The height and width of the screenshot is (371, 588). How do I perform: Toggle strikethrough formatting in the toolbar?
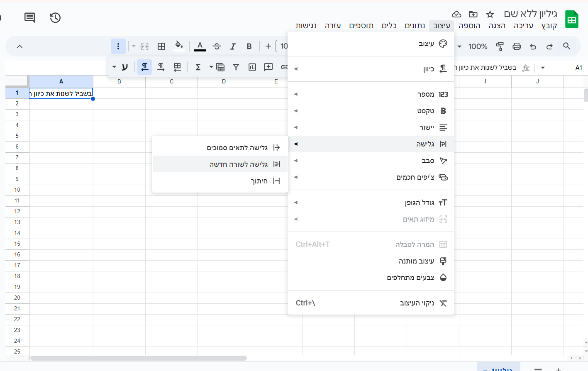coord(217,46)
